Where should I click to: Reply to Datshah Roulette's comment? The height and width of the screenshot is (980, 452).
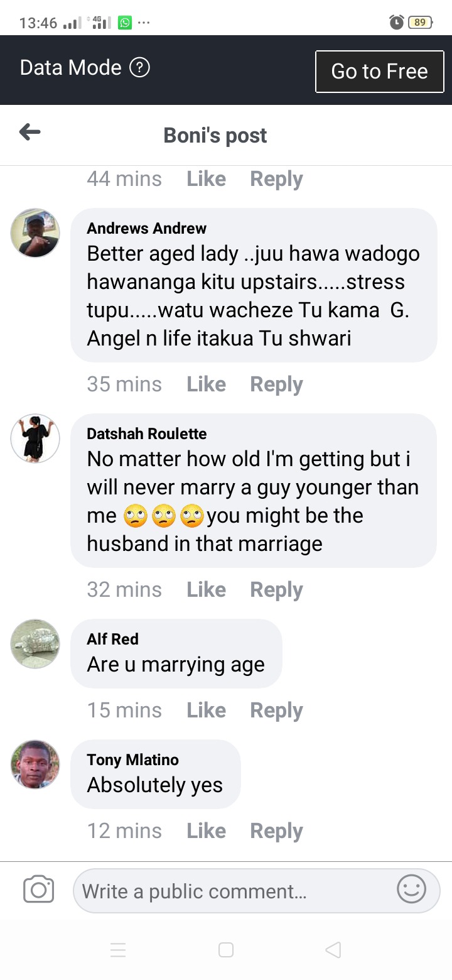pyautogui.click(x=276, y=589)
